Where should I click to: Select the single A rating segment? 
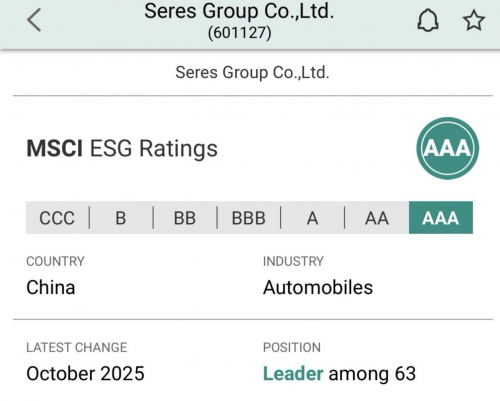pos(312,218)
